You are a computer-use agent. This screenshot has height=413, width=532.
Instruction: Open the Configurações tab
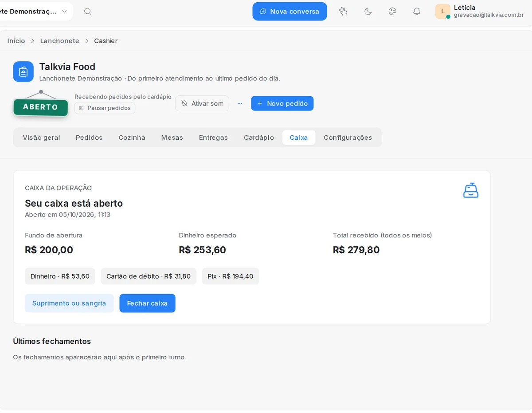click(348, 138)
